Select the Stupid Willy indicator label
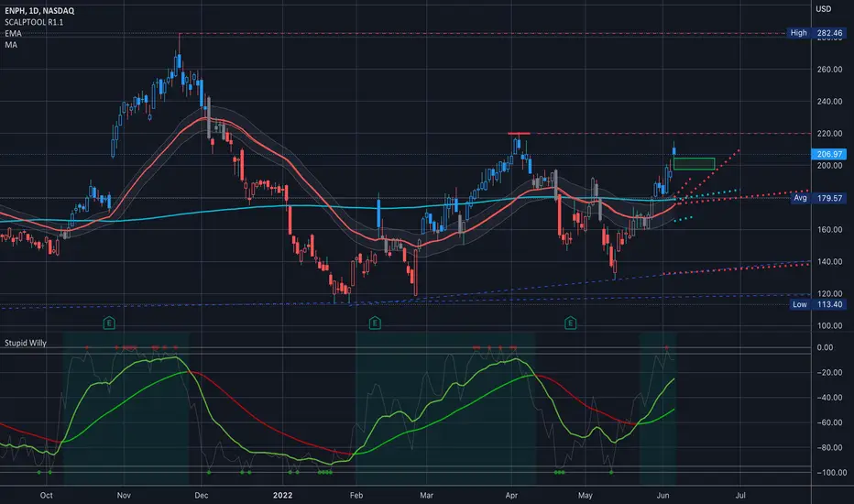This screenshot has width=854, height=504. (x=26, y=343)
